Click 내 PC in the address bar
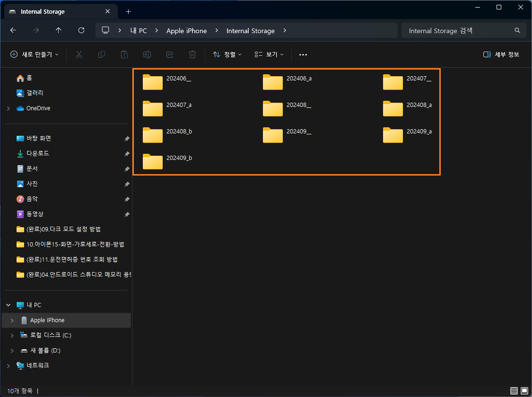The image size is (532, 397). [139, 31]
